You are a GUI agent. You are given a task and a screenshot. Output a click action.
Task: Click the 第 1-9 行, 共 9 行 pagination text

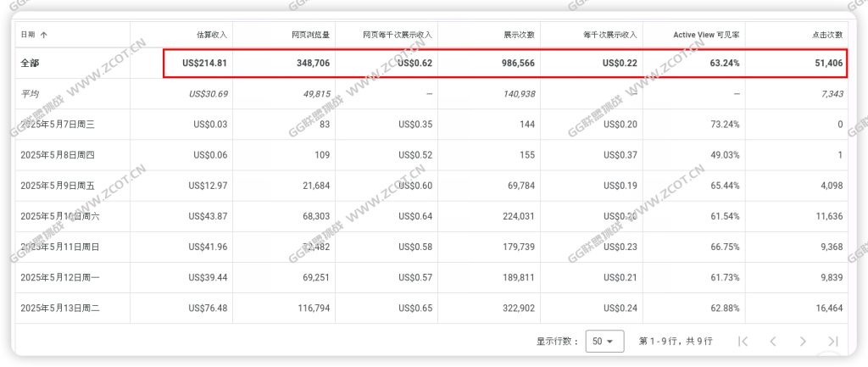pyautogui.click(x=676, y=342)
